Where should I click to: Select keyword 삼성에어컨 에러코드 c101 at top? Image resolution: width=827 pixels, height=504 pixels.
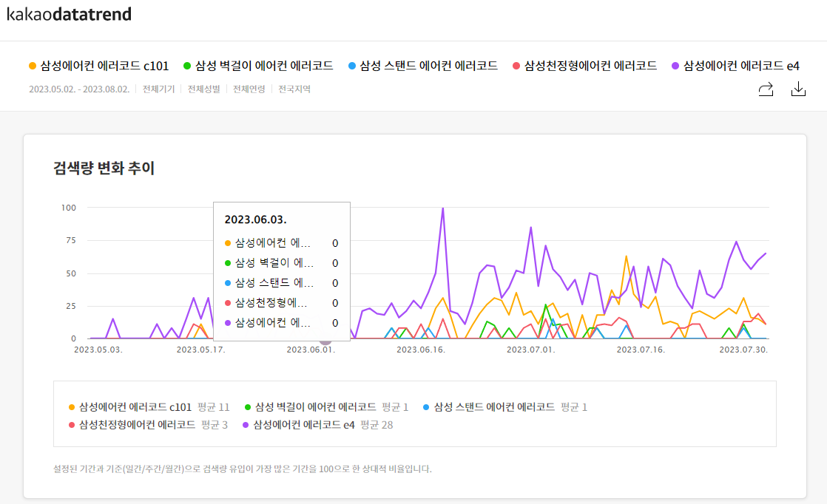pos(104,66)
